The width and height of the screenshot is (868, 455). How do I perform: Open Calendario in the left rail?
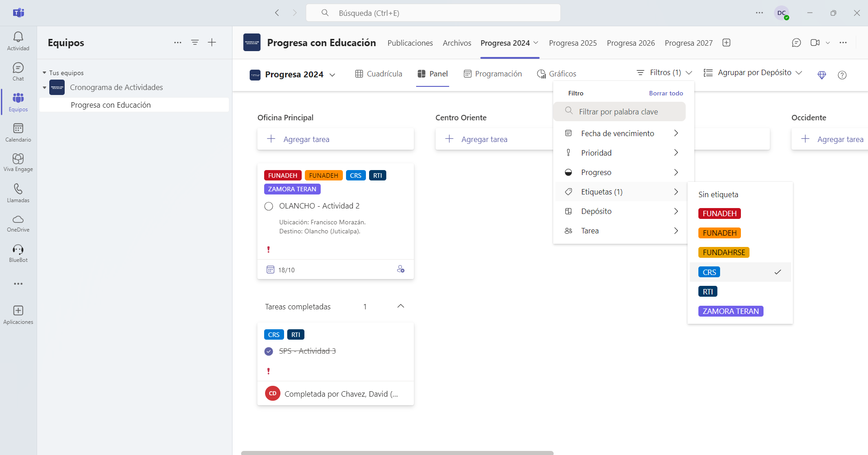(x=18, y=133)
